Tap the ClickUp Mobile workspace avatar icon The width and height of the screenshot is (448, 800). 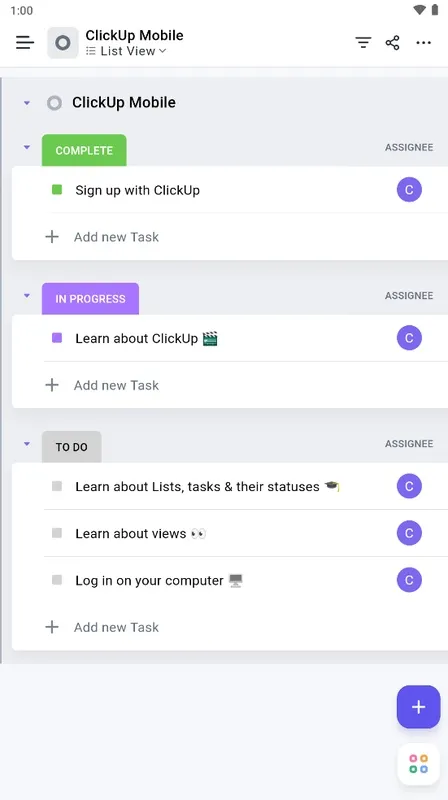click(63, 43)
